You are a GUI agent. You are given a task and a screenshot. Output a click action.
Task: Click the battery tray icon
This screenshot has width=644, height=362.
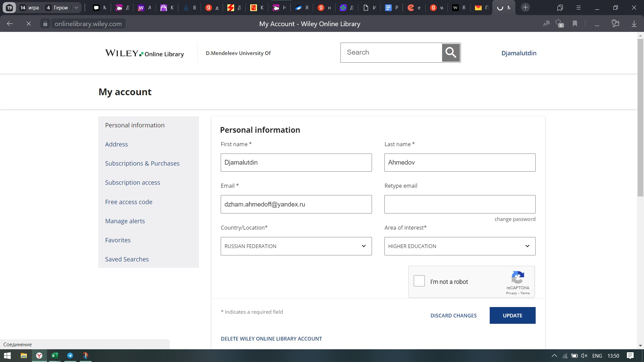coord(575,356)
